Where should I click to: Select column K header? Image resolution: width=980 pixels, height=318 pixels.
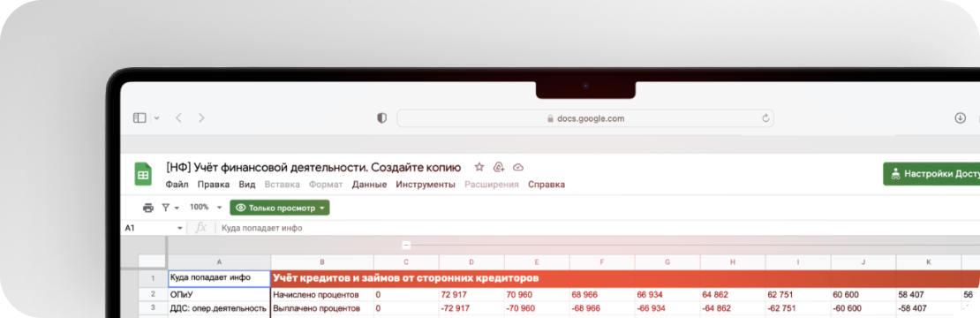929,261
